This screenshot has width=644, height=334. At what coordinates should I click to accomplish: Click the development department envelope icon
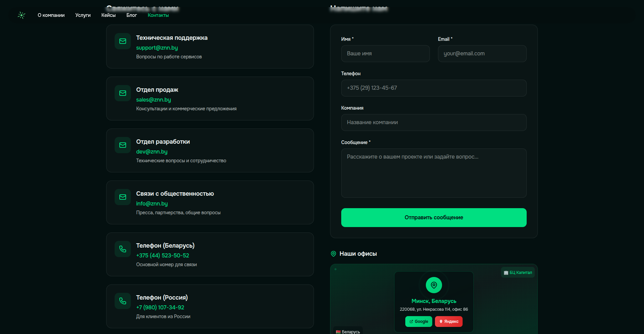[123, 145]
